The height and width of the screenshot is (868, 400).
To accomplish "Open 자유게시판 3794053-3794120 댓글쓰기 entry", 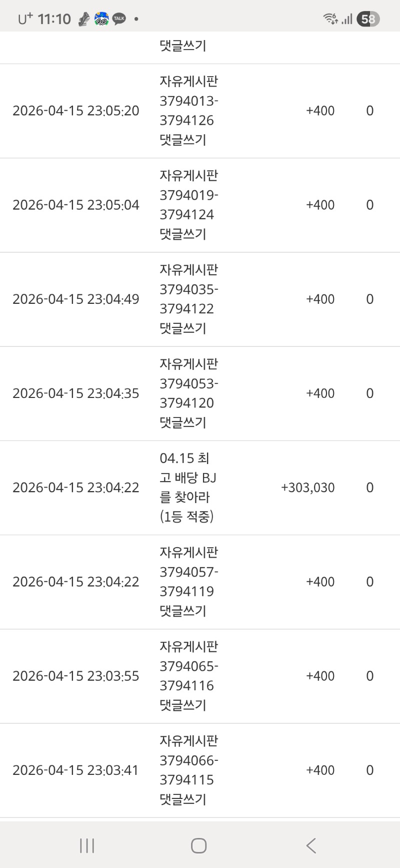I will [188, 393].
